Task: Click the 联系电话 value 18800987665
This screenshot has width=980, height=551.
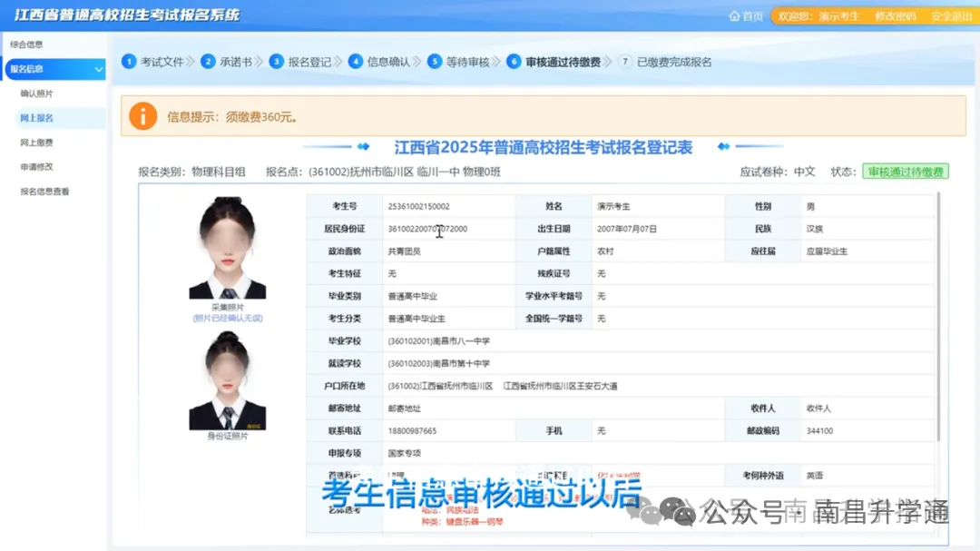Action: [412, 431]
